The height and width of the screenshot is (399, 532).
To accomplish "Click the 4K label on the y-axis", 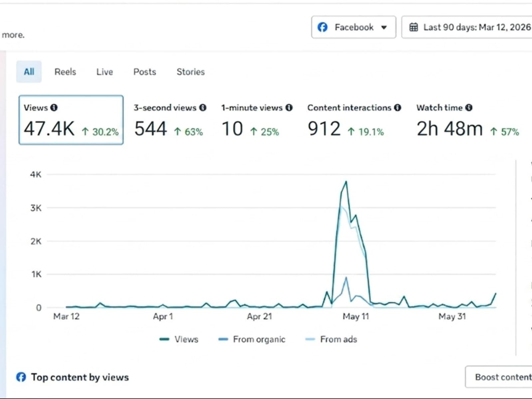I will pos(36,175).
